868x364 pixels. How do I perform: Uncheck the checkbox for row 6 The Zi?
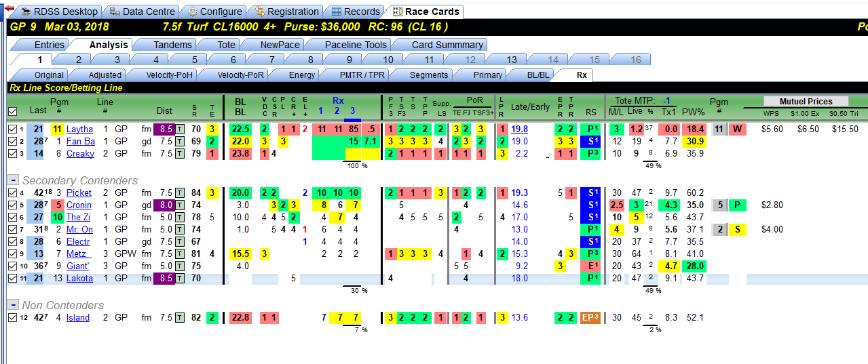(x=12, y=217)
